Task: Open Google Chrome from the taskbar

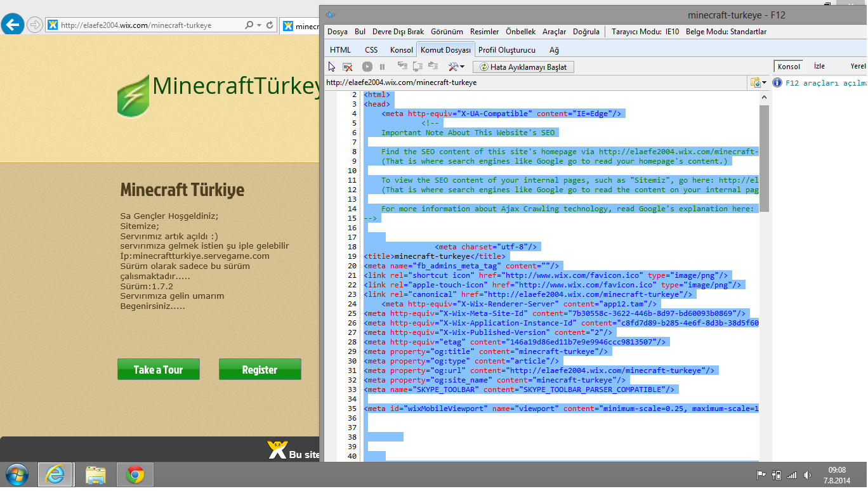Action: coord(135,475)
